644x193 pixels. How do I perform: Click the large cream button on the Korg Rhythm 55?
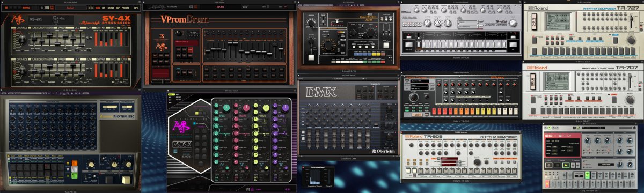[126, 180]
